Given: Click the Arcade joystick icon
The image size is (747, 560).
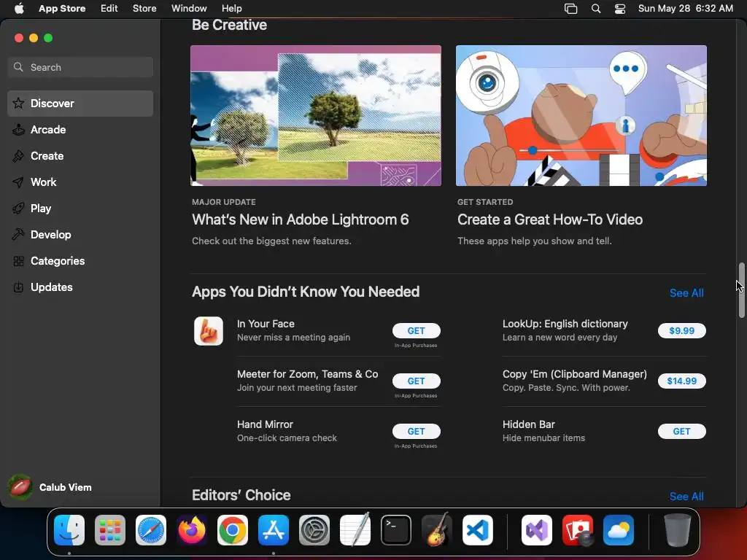Looking at the screenshot, I should (18, 130).
